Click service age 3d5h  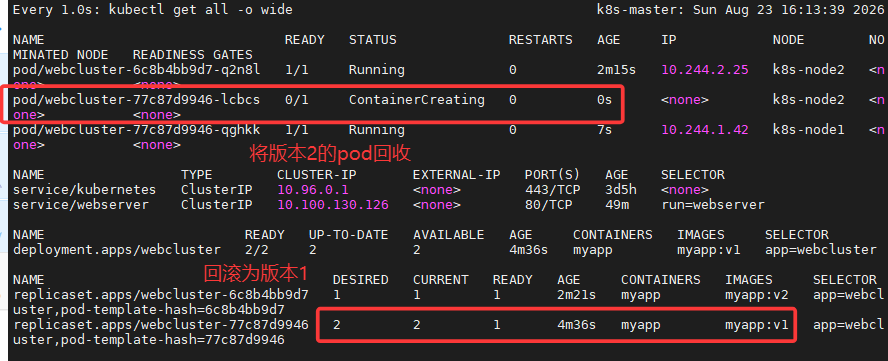tap(621, 190)
